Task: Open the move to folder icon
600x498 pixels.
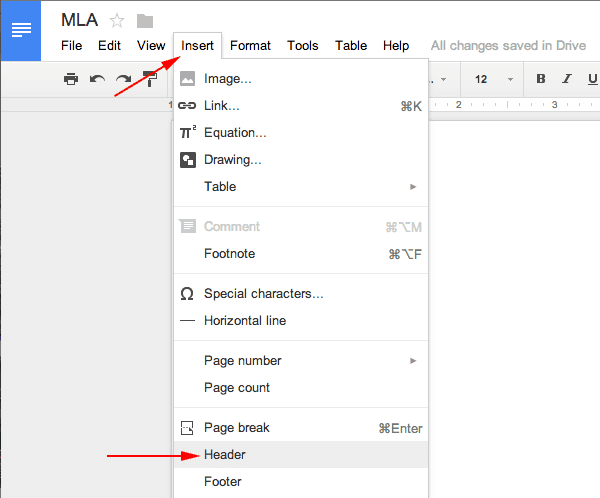Action: click(x=145, y=21)
